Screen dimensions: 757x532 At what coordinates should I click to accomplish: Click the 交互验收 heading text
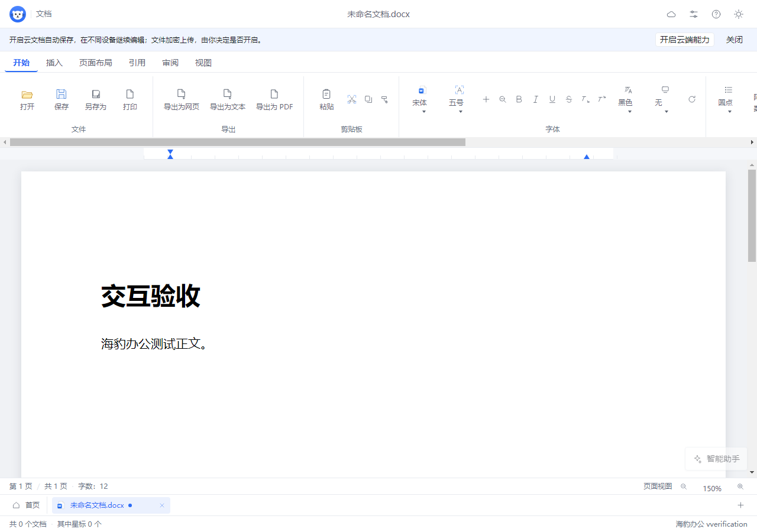click(151, 296)
